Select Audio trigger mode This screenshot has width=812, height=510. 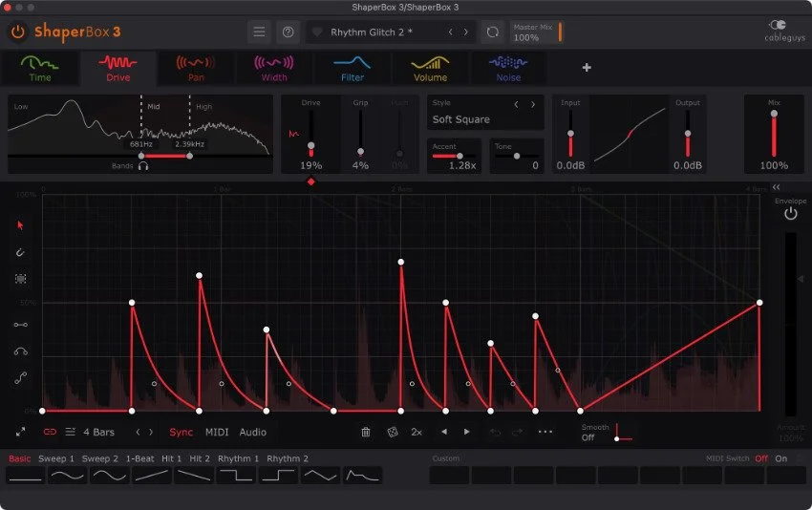[253, 432]
